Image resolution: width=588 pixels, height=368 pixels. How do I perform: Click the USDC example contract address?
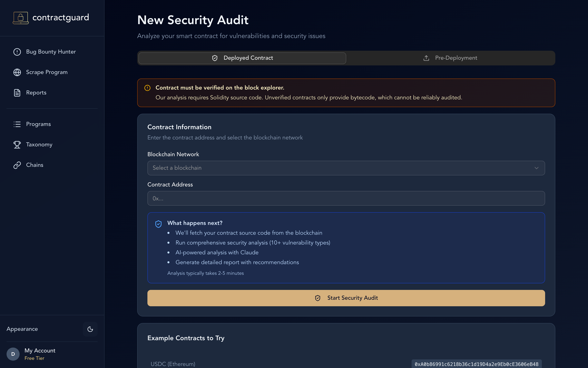pos(477,364)
